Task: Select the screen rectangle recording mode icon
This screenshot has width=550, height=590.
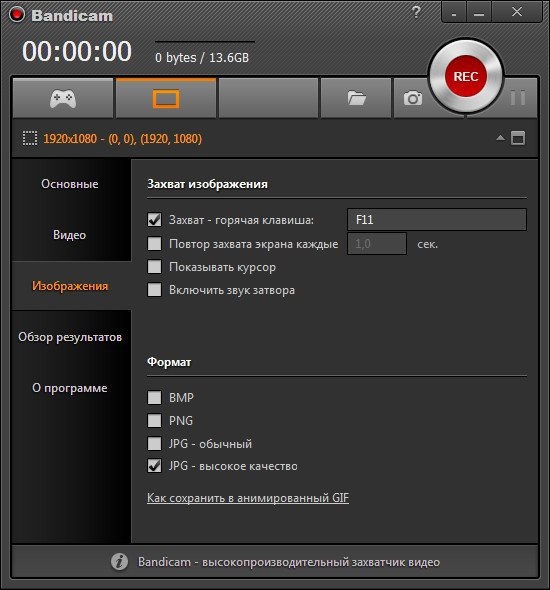Action: coord(166,99)
